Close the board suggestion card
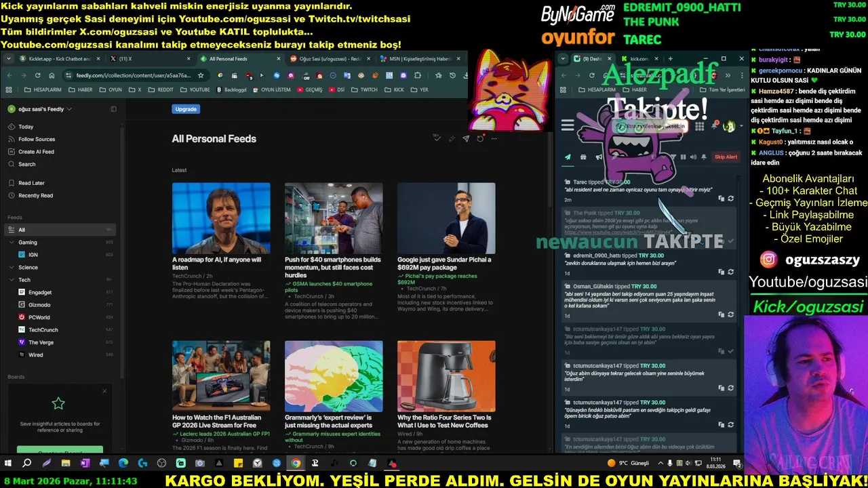Screen dimensions: 868x488 [x=104, y=391]
